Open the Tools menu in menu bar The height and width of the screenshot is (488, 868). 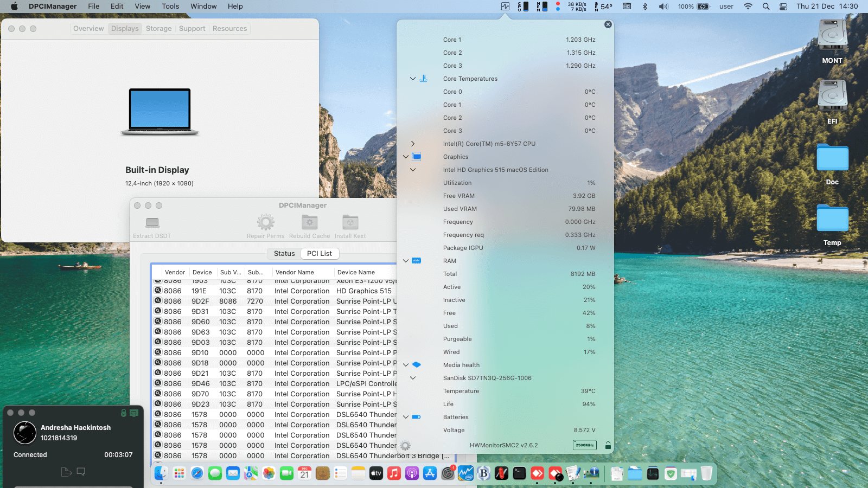pyautogui.click(x=170, y=7)
